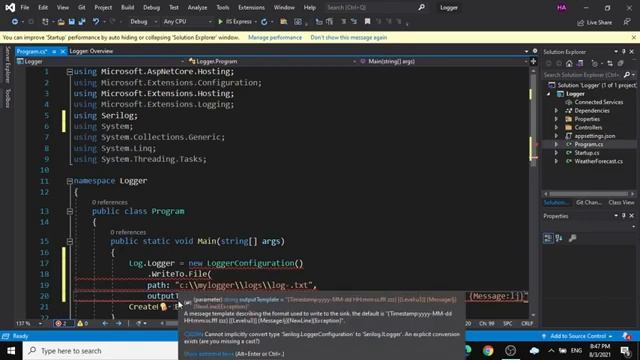Open the solution configurations Debug dropdown

(144, 22)
